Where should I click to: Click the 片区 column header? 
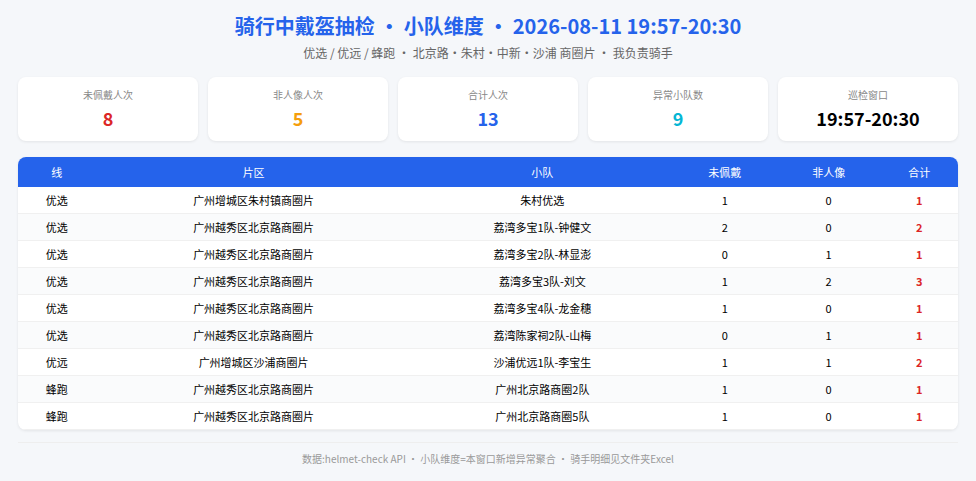pyautogui.click(x=253, y=173)
